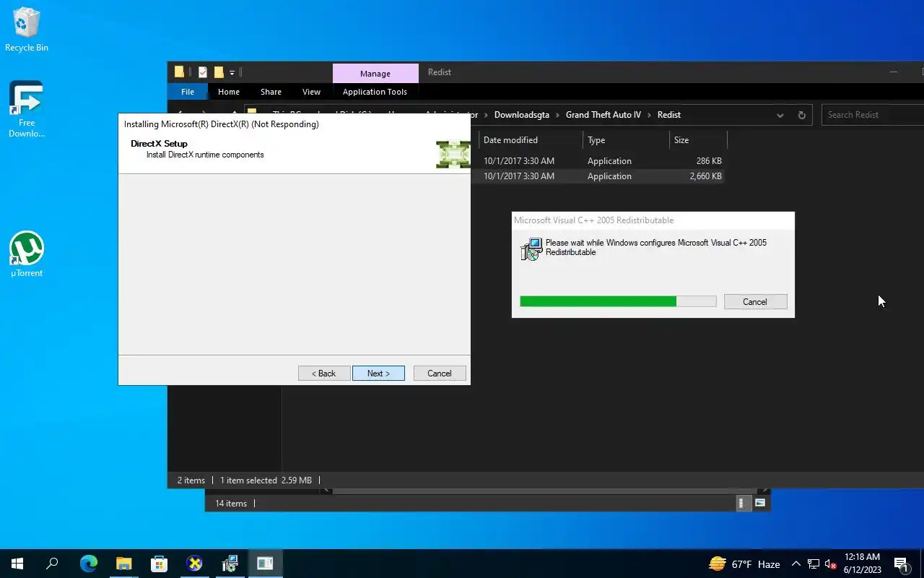Click Visual C++ 2005 Redistributable title bar

(653, 220)
